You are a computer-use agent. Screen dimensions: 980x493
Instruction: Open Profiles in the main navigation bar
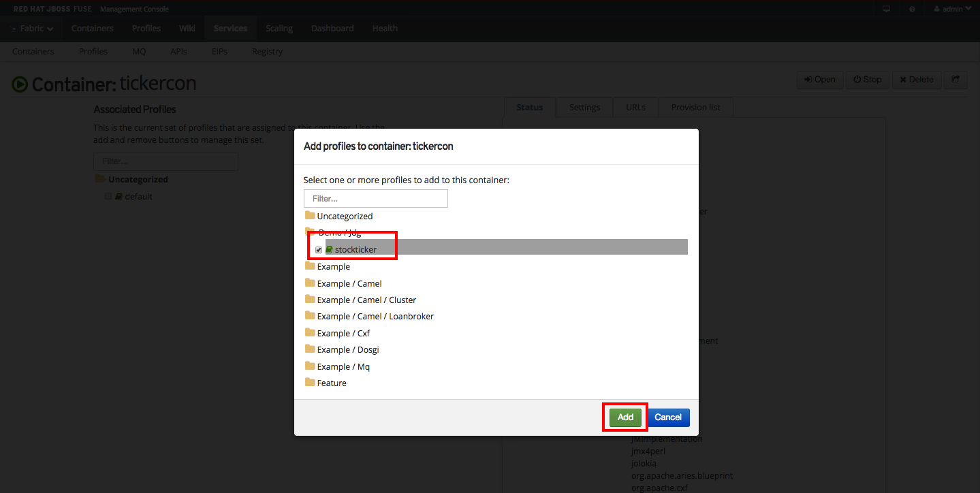(146, 29)
